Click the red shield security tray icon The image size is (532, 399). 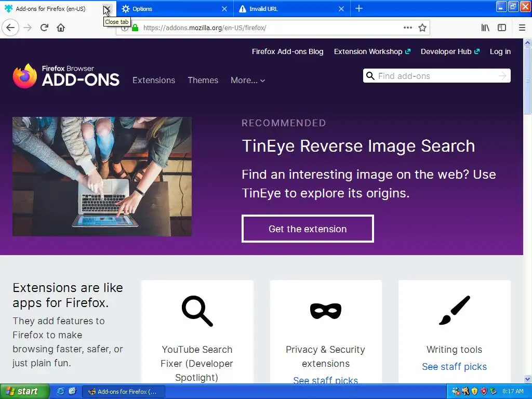(484, 392)
